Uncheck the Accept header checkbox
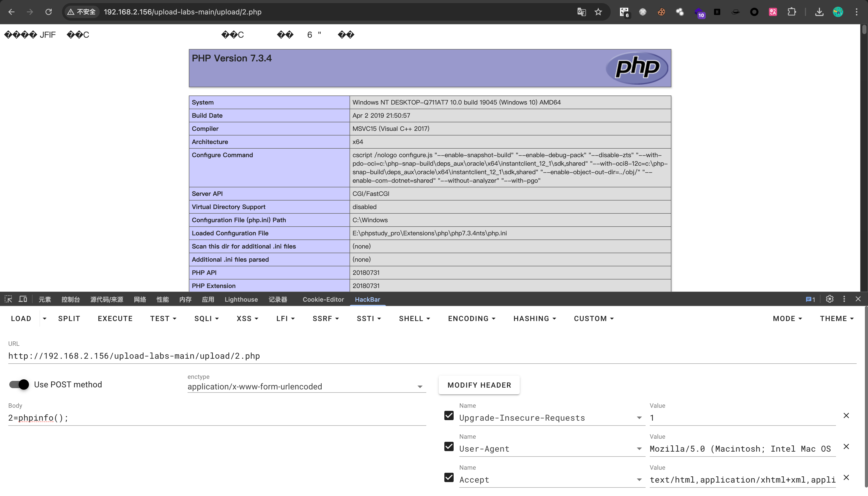 (449, 478)
